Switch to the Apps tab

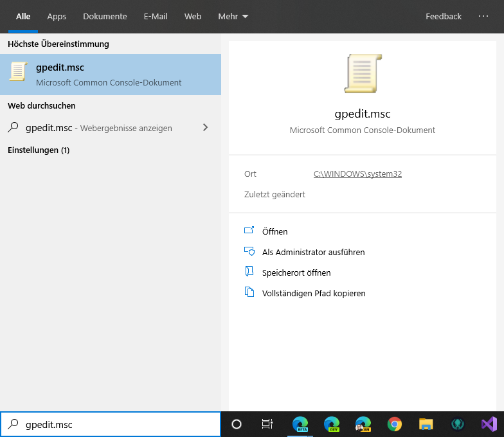coord(57,17)
